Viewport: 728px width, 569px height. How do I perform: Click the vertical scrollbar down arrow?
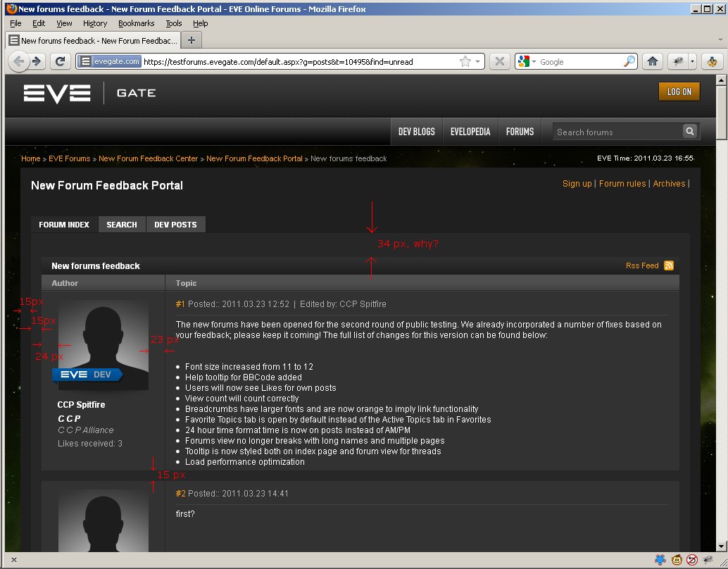pyautogui.click(x=721, y=546)
